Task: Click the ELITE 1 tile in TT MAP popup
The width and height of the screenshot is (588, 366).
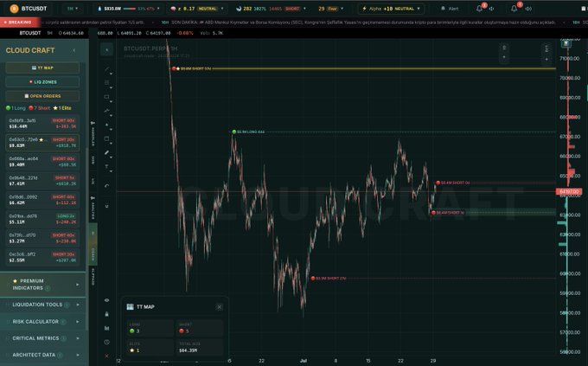Action: (x=150, y=347)
